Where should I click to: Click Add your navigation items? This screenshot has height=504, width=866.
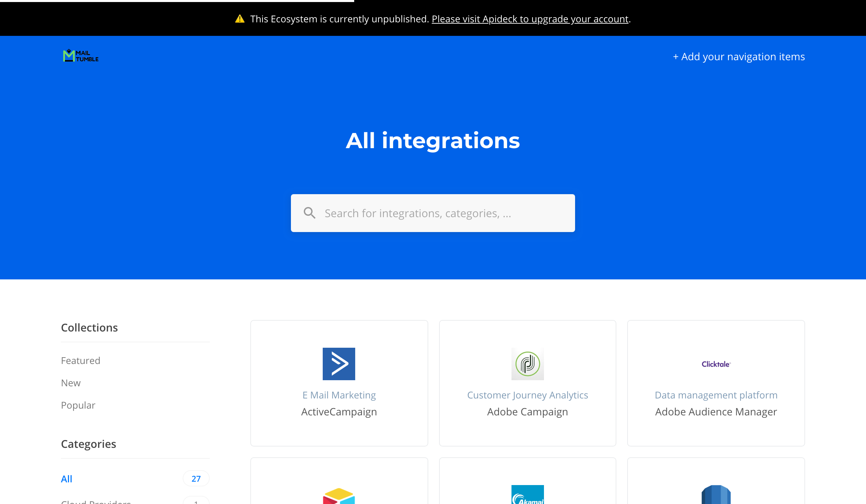tap(739, 56)
